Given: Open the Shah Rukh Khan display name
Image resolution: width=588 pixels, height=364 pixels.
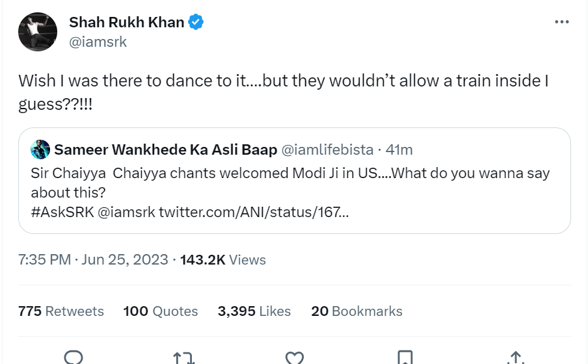Looking at the screenshot, I should click(127, 22).
